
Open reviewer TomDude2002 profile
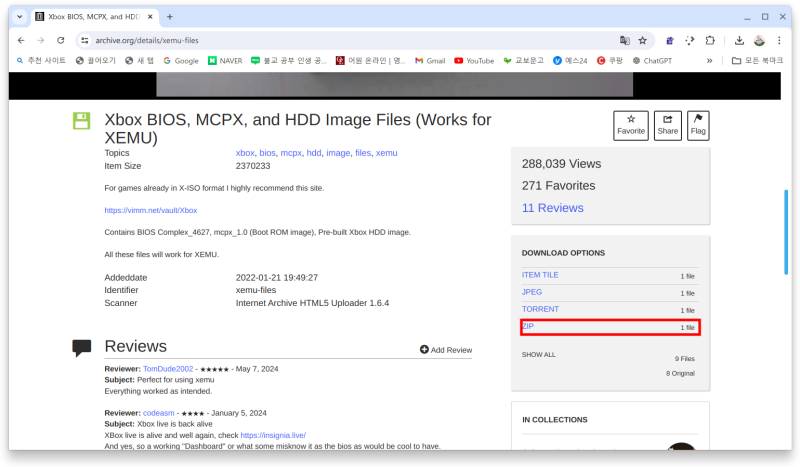point(168,368)
